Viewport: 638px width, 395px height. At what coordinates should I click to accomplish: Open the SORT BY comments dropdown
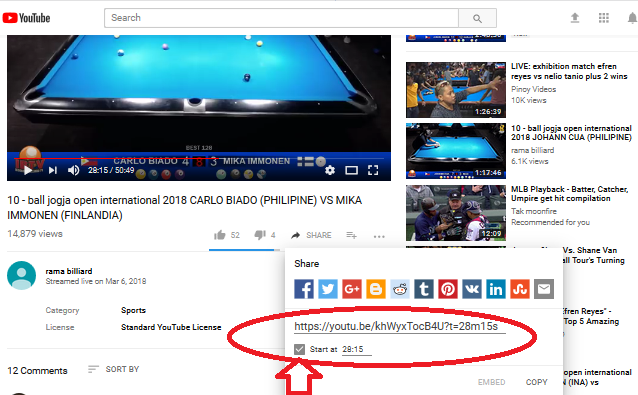tap(114, 369)
